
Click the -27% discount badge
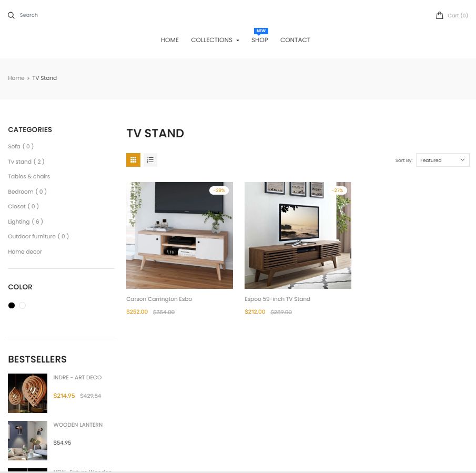(337, 190)
